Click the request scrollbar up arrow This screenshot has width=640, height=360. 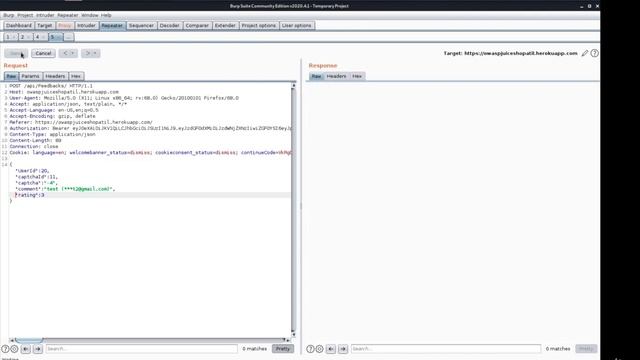[x=293, y=86]
